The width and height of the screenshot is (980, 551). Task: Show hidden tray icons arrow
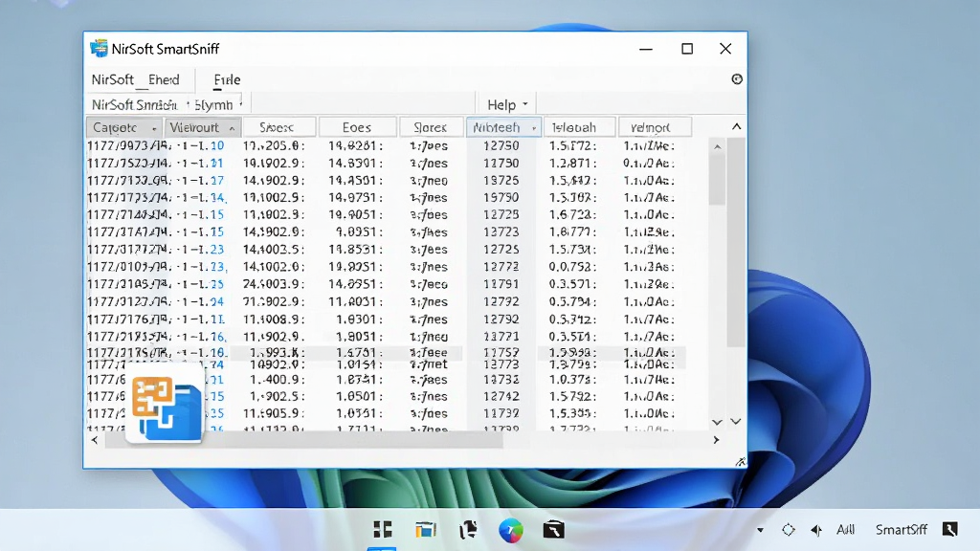coord(760,530)
